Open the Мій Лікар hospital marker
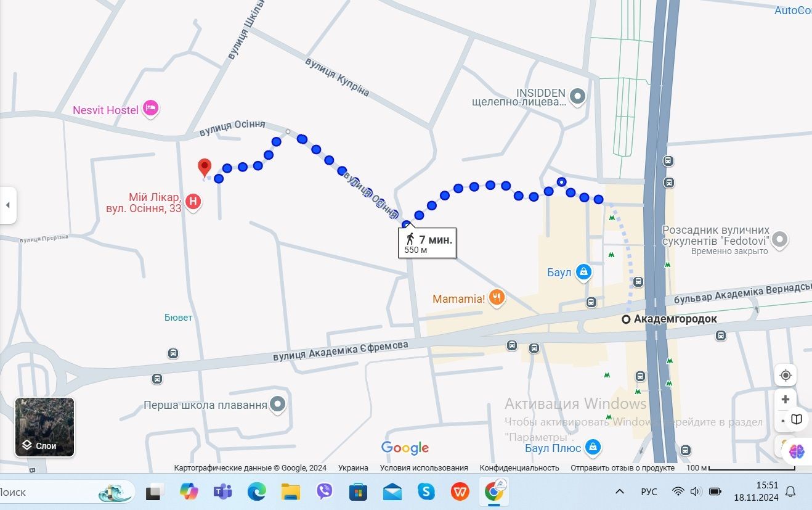Image resolution: width=812 pixels, height=510 pixels. [193, 201]
